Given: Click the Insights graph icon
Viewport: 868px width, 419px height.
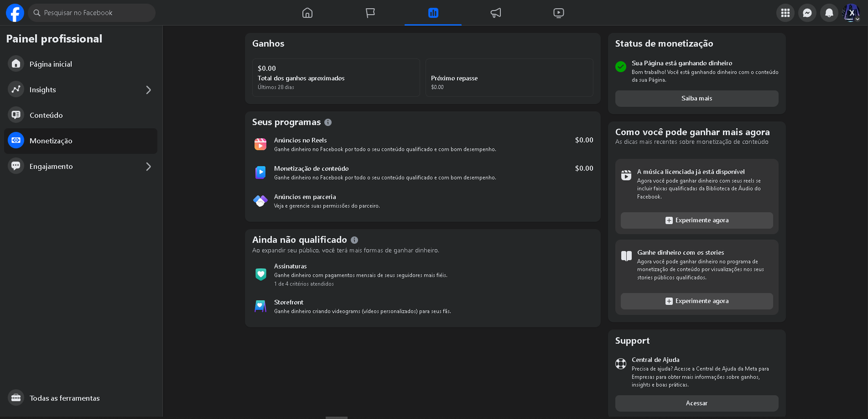Looking at the screenshot, I should (x=16, y=89).
